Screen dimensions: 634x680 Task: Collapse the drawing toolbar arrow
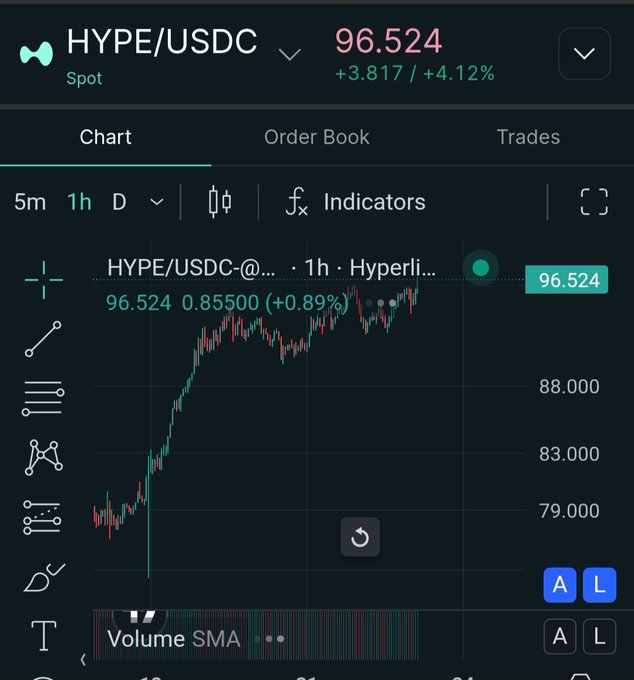[x=83, y=660]
